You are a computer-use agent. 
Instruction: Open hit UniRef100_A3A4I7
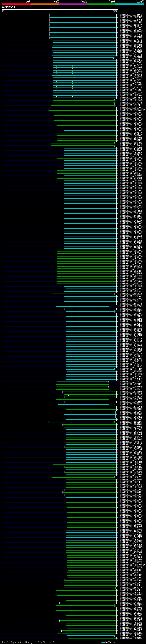[131, 87]
